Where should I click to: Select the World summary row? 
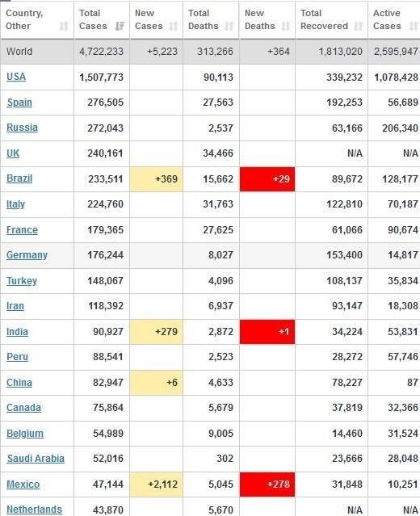pyautogui.click(x=210, y=52)
